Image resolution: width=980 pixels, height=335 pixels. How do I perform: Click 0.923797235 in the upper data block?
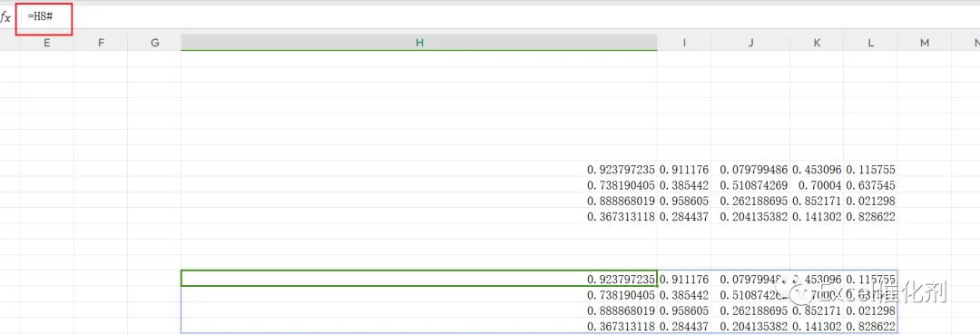click(621, 170)
